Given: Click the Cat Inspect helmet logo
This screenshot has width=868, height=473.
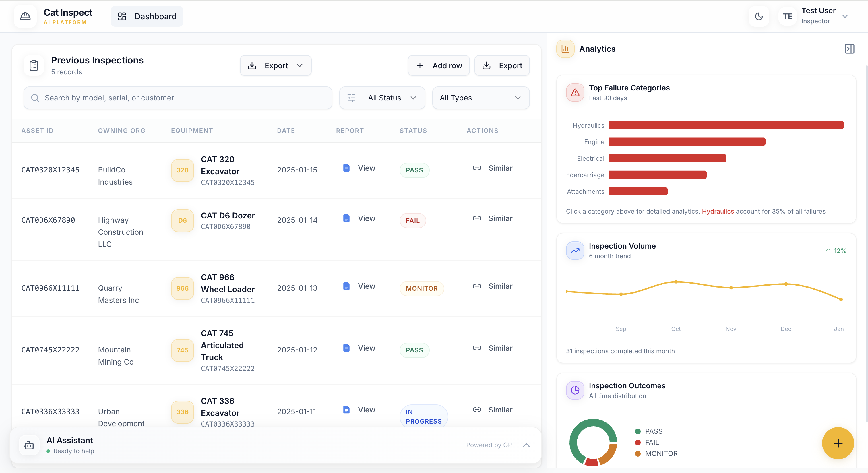Looking at the screenshot, I should point(25,16).
